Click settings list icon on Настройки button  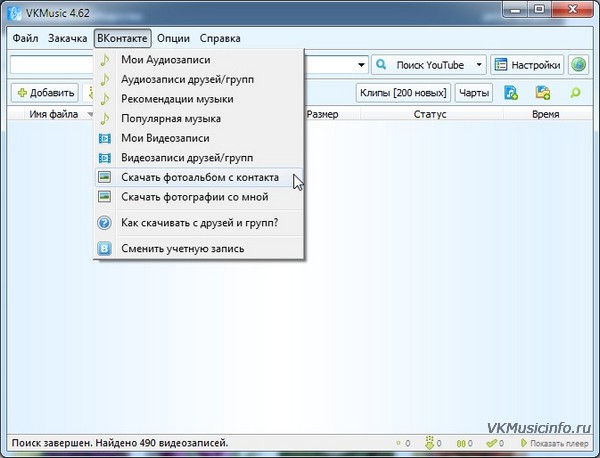[501, 65]
